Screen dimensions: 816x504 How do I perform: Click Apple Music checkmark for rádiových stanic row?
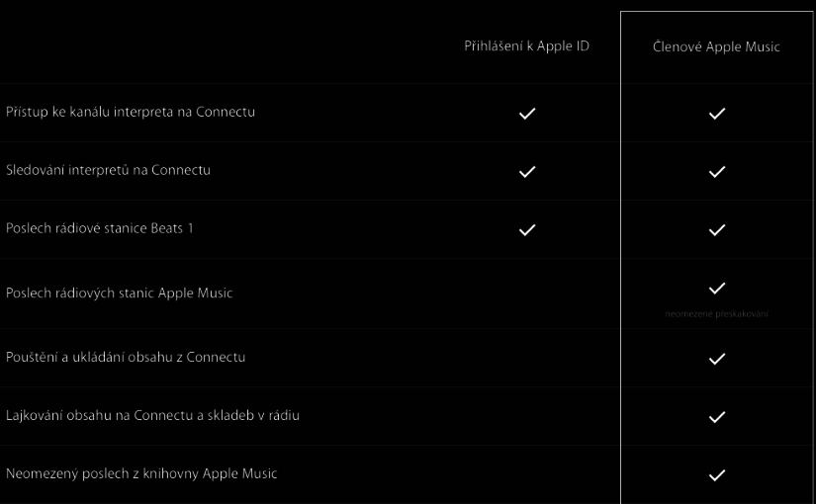pyautogui.click(x=718, y=288)
